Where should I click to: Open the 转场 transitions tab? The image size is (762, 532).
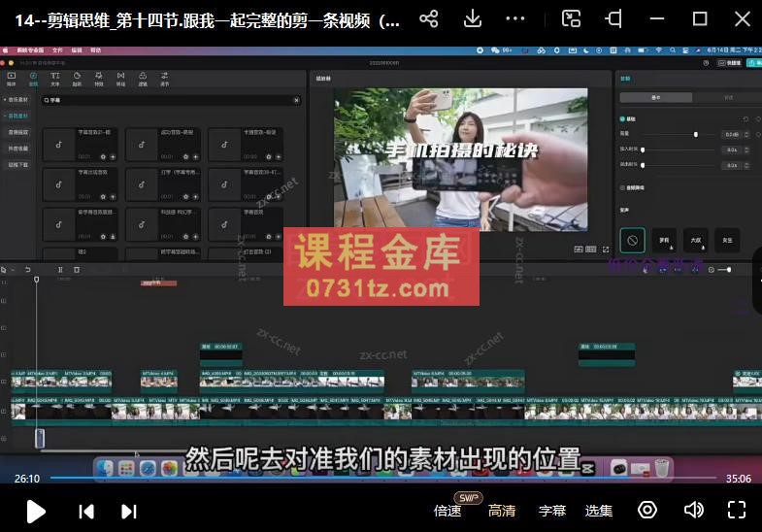[120, 79]
